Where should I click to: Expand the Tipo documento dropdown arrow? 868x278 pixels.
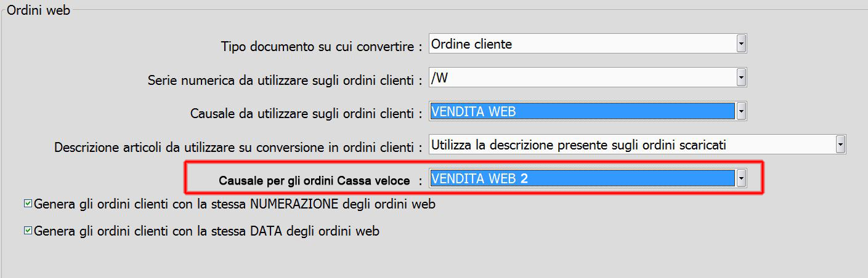pyautogui.click(x=741, y=44)
